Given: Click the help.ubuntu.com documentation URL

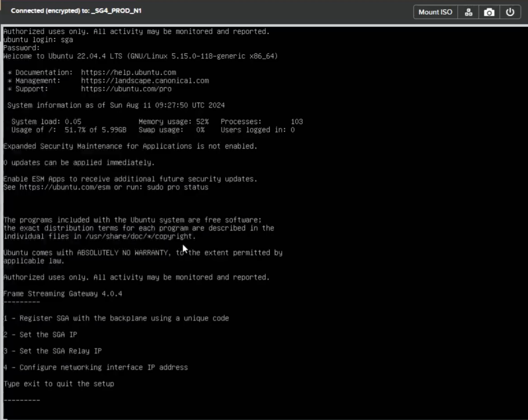Looking at the screenshot, I should pos(128,72).
